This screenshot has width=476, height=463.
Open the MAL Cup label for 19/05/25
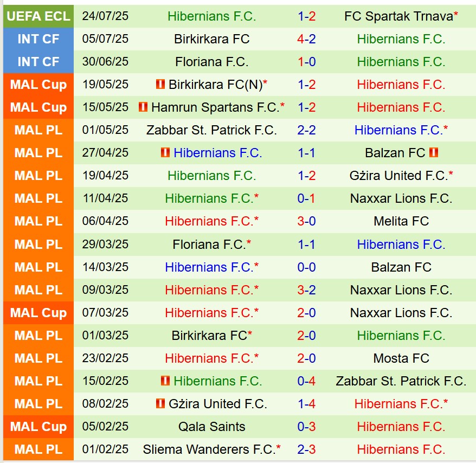click(x=38, y=85)
